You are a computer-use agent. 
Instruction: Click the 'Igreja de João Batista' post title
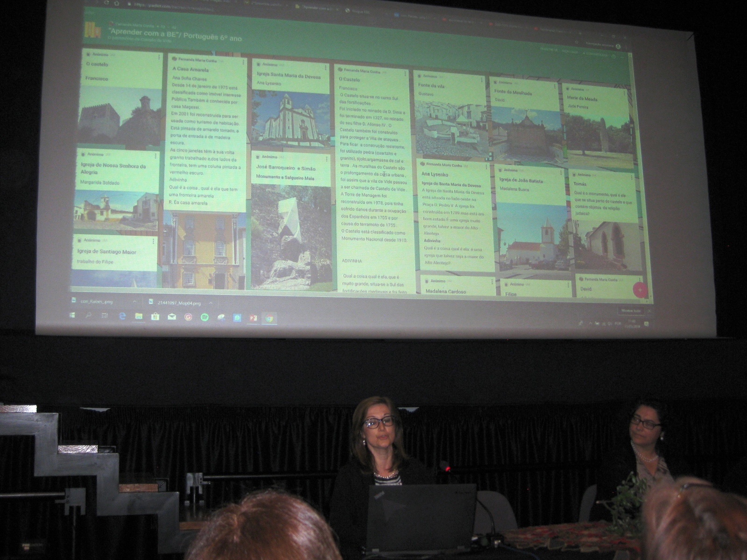521,180
